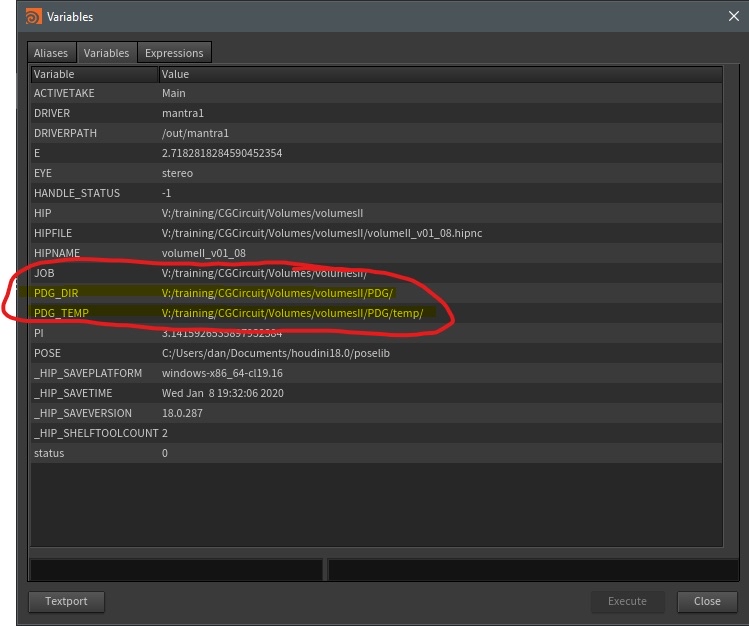Viewport: 749px width, 626px height.
Task: Select the POSE variable name
Action: click(x=47, y=353)
